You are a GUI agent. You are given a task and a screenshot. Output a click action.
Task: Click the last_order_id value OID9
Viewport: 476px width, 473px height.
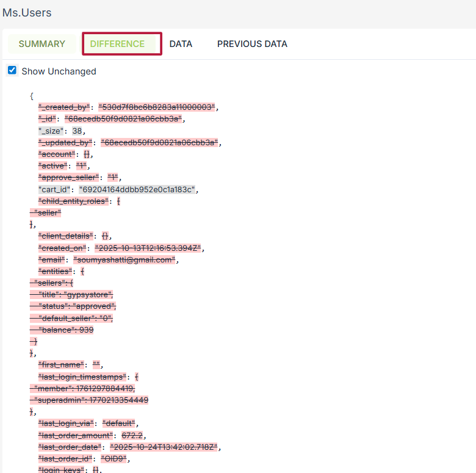click(x=112, y=458)
